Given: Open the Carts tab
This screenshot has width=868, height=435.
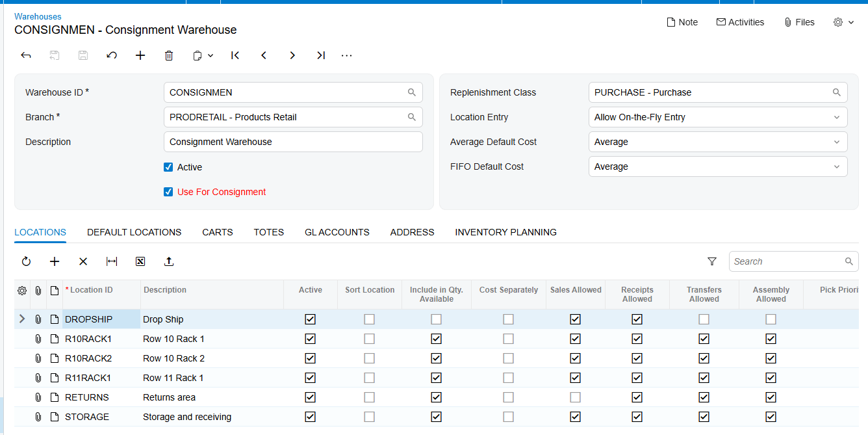Looking at the screenshot, I should [x=218, y=232].
